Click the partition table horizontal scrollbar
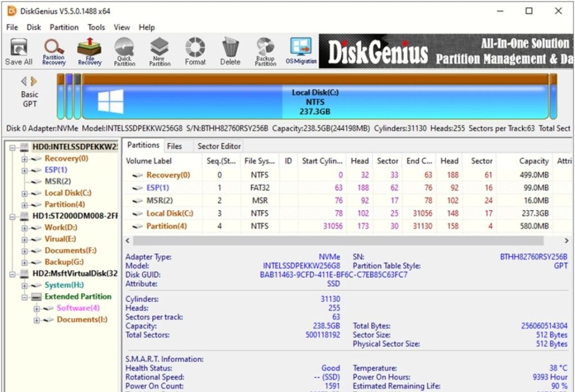Screen dimensions: 575x392 coord(337,240)
